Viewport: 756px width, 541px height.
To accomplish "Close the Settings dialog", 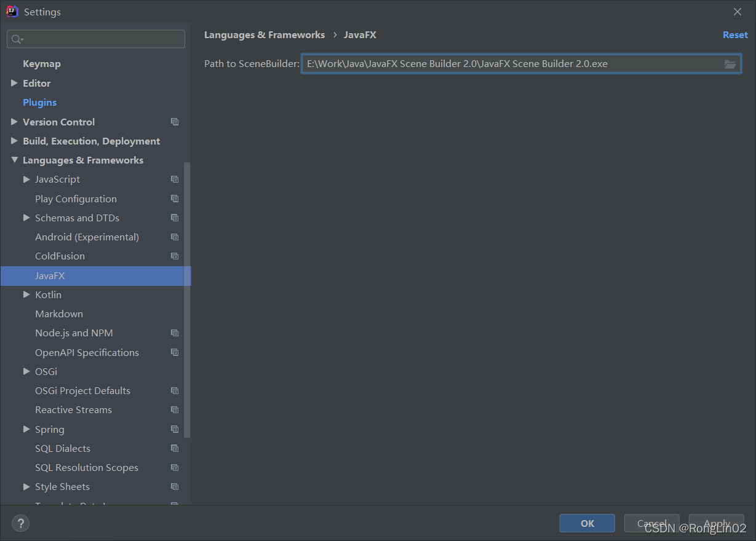I will pos(738,12).
